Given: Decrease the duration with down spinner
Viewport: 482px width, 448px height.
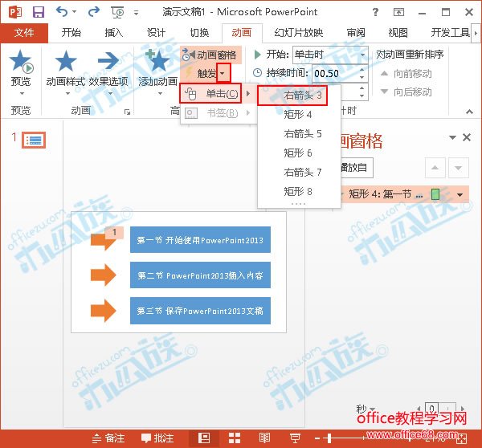Looking at the screenshot, I should coord(362,77).
